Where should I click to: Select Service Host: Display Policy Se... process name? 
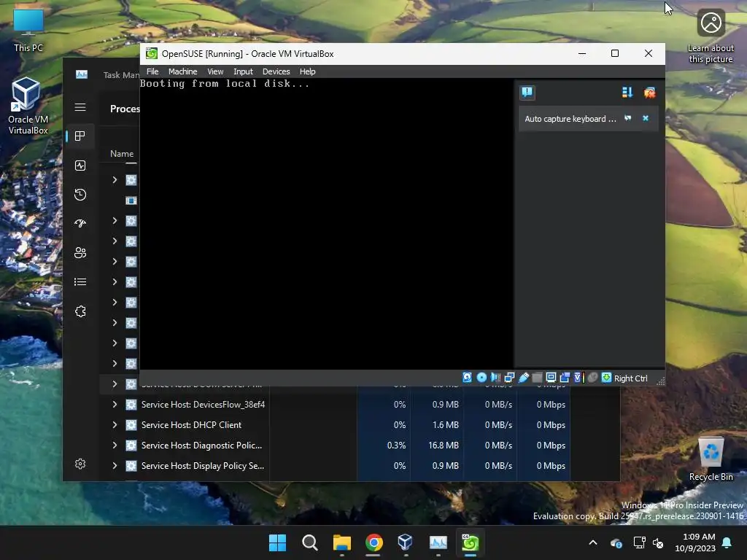(x=203, y=466)
